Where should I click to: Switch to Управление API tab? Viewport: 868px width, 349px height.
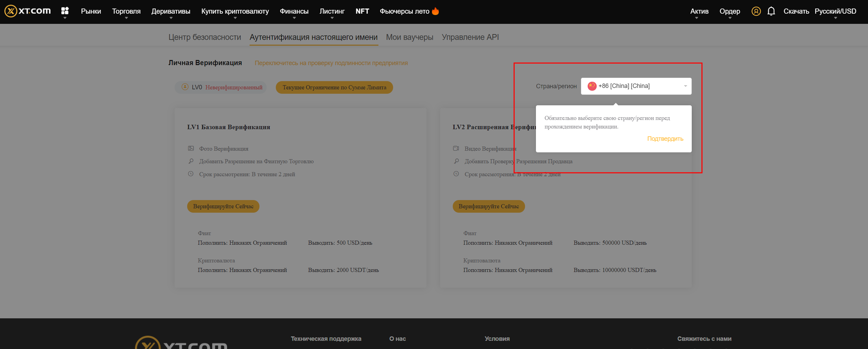tap(470, 37)
